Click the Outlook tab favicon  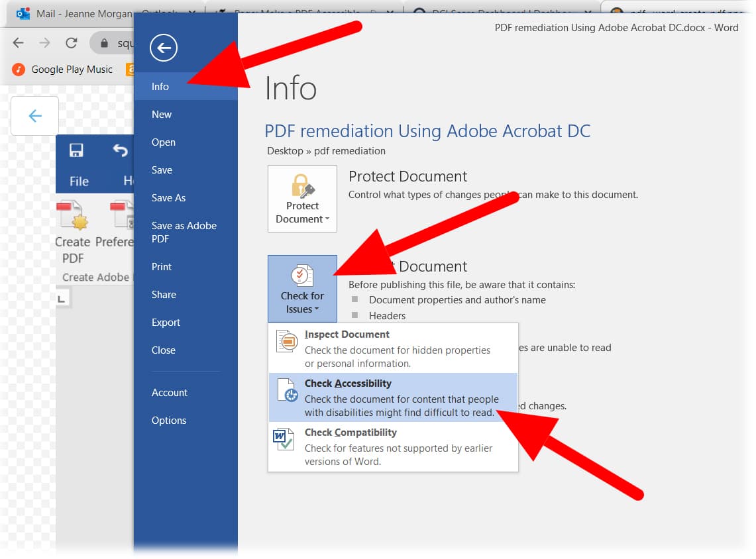tap(23, 14)
